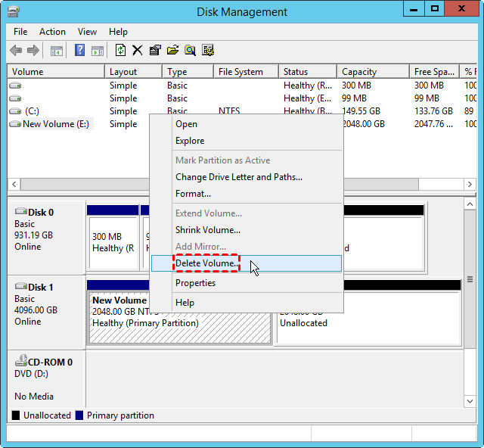Click the Disk 1 disk icon

click(21, 286)
